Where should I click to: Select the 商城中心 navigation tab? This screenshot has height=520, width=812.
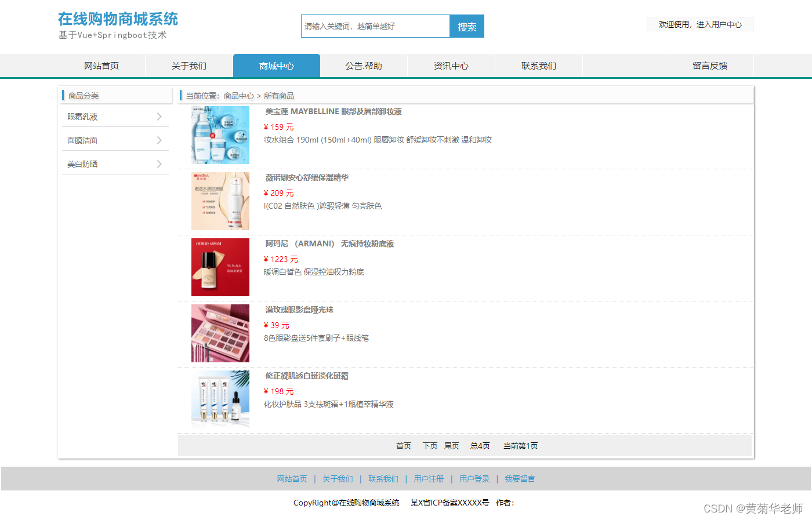tap(277, 66)
